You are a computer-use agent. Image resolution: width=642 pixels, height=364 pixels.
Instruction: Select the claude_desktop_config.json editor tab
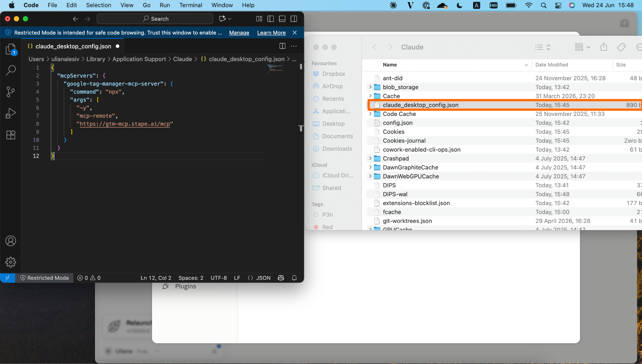pos(73,46)
